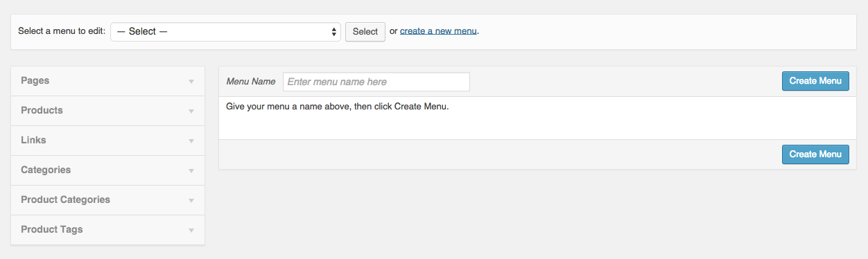Open the menu selection dropdown
Viewport: 868px width, 259px height.
pyautogui.click(x=225, y=32)
